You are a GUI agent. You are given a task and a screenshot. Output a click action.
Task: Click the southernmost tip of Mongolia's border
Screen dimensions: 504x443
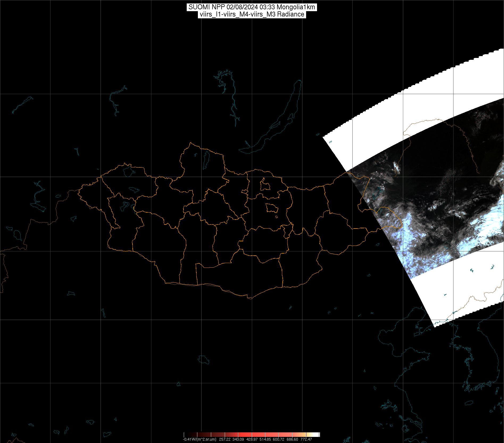250,298
